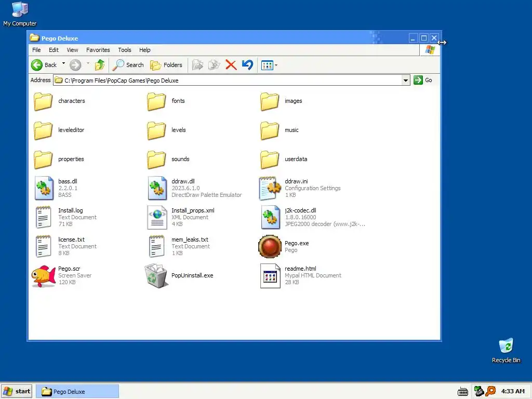Toggle the Folders pane
Screen dimensions: 532x399
coord(166,65)
